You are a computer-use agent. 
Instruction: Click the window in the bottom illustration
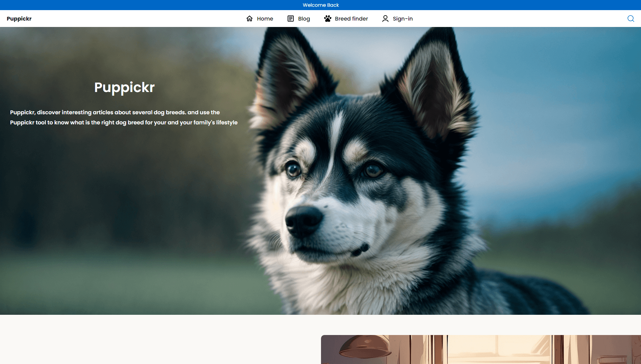[x=499, y=351]
